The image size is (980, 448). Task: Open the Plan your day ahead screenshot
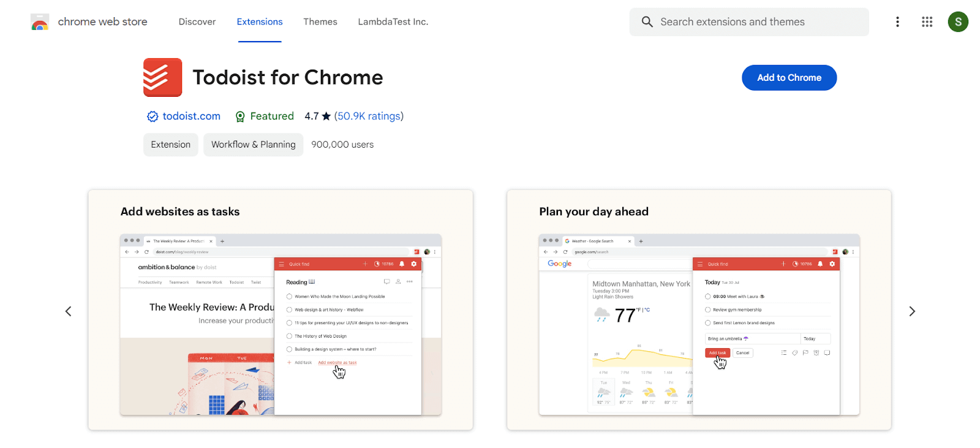[699, 310]
